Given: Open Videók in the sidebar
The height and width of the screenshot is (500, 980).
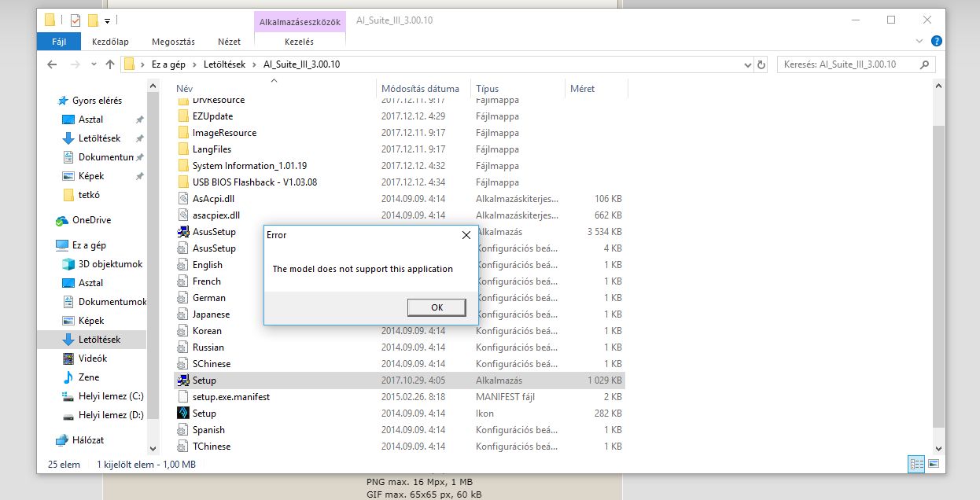Looking at the screenshot, I should [x=93, y=358].
